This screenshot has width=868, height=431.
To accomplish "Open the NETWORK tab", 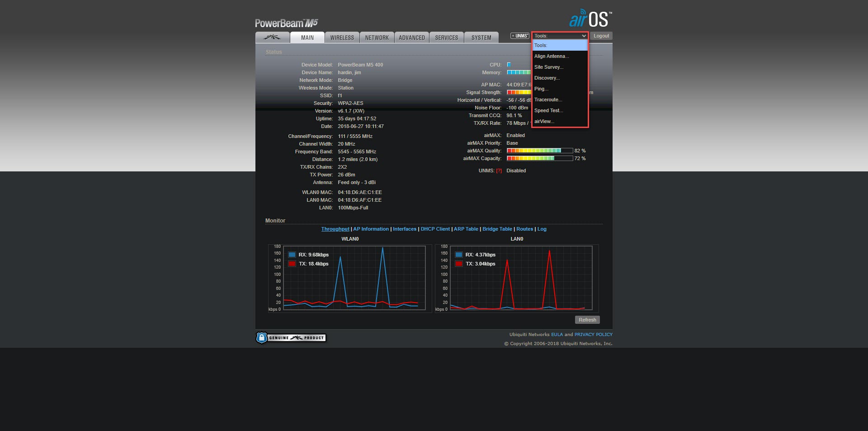I will 377,38.
